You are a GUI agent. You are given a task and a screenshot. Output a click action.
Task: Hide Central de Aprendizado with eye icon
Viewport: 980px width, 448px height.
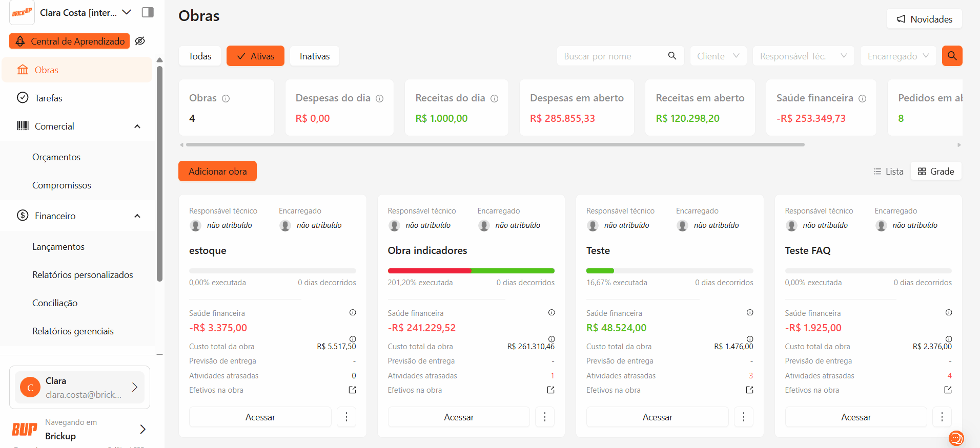click(x=140, y=41)
